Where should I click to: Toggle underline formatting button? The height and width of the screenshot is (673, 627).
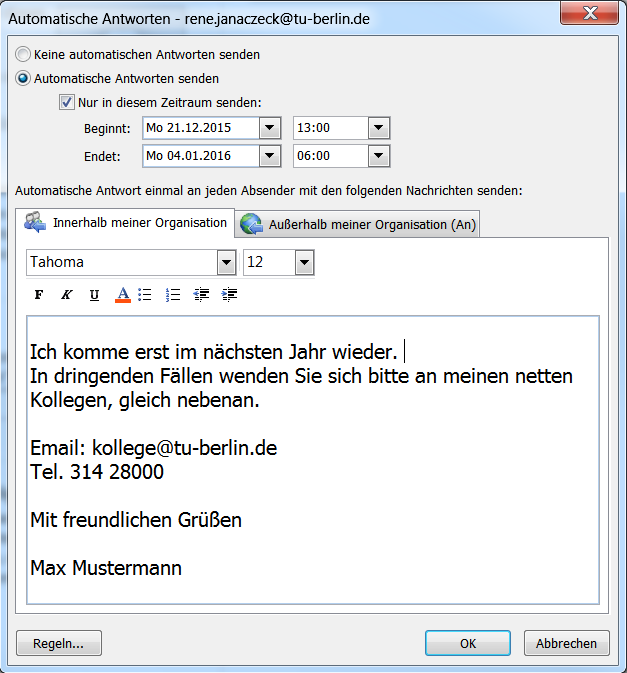pos(94,295)
